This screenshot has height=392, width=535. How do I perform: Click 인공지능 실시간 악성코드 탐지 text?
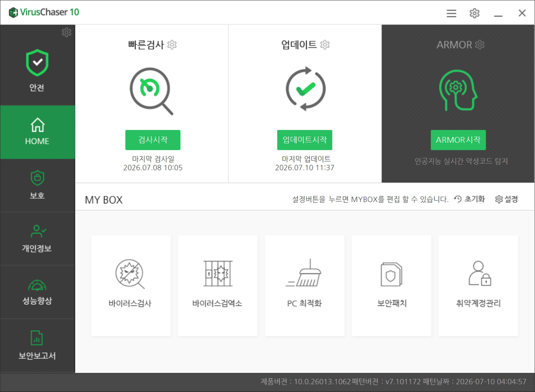point(461,161)
